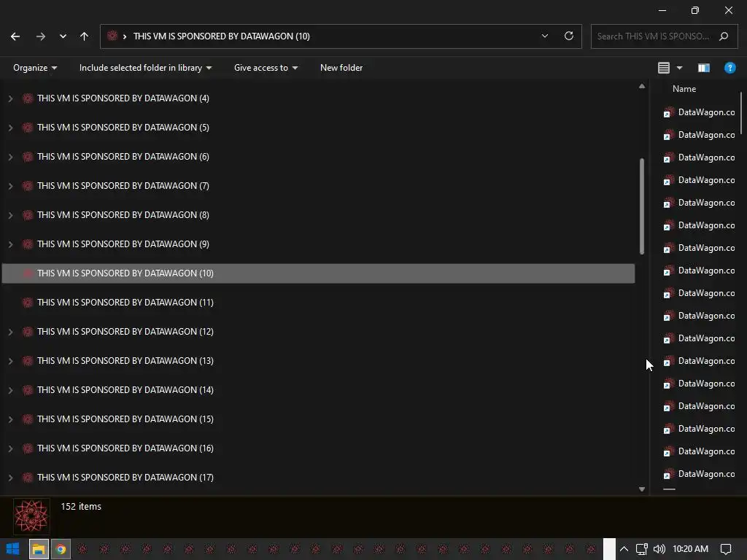Click the navigation pane scrollbar thumb

point(642,206)
